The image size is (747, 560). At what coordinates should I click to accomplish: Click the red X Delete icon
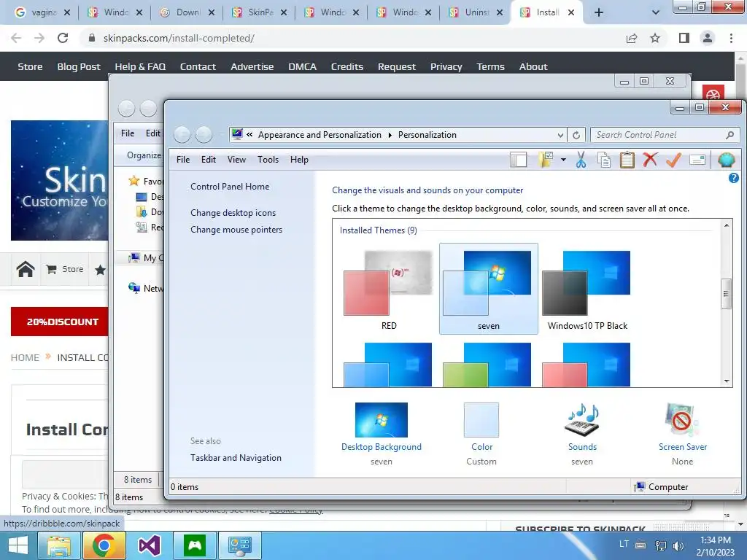click(x=650, y=160)
